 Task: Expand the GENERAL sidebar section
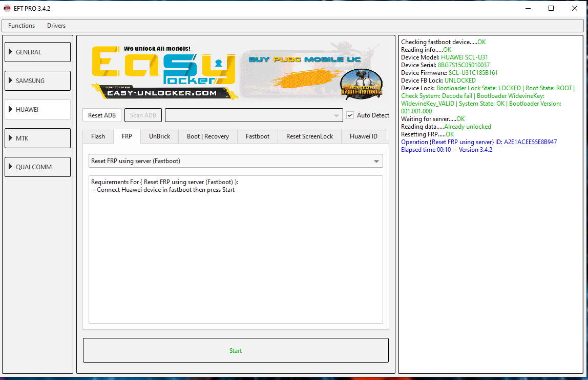[37, 52]
